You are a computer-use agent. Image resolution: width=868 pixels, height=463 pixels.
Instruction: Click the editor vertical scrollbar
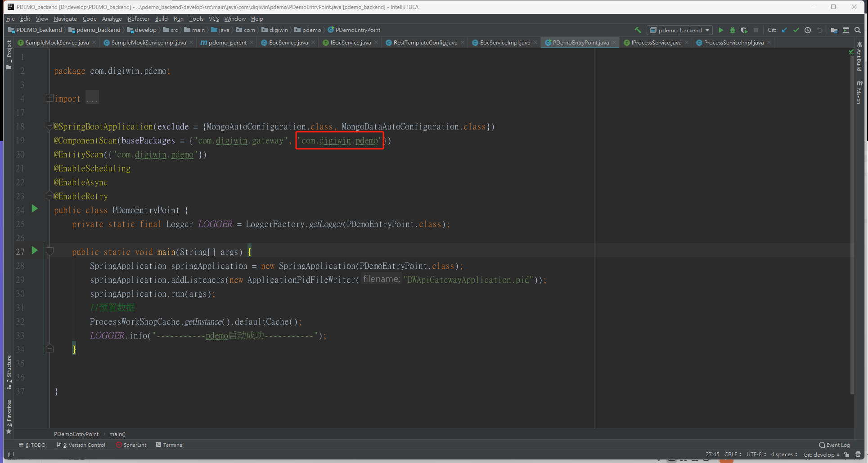coord(852,225)
